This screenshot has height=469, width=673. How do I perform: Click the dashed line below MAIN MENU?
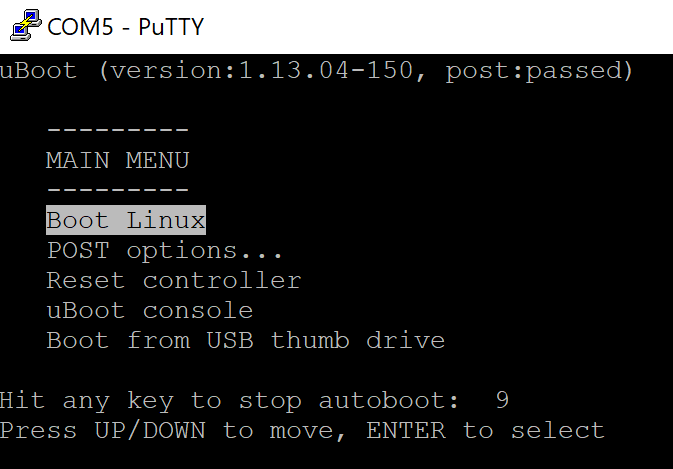tap(118, 189)
